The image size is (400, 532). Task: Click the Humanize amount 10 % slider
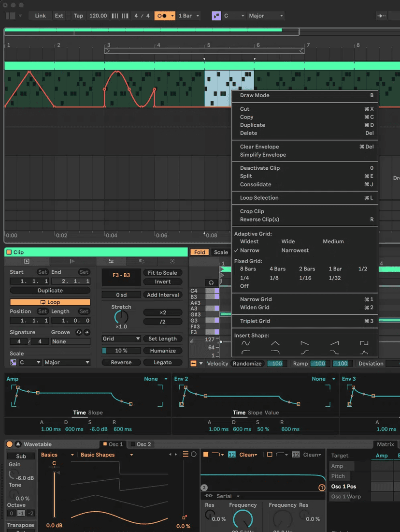(x=121, y=351)
